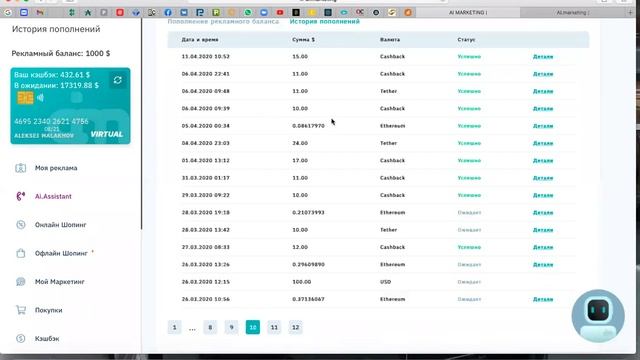Open Детали for 06.04.2020 22:41
The image size is (640, 360).
click(543, 74)
